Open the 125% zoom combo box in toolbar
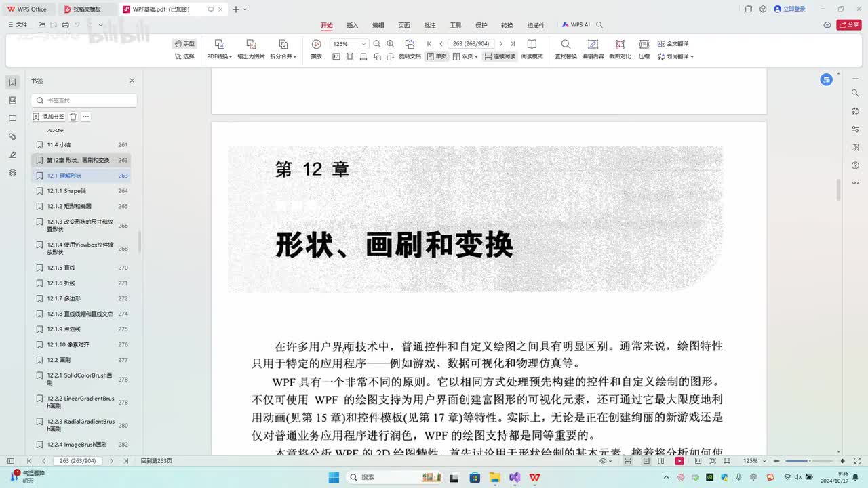Viewport: 868px width, 488px height. (349, 43)
